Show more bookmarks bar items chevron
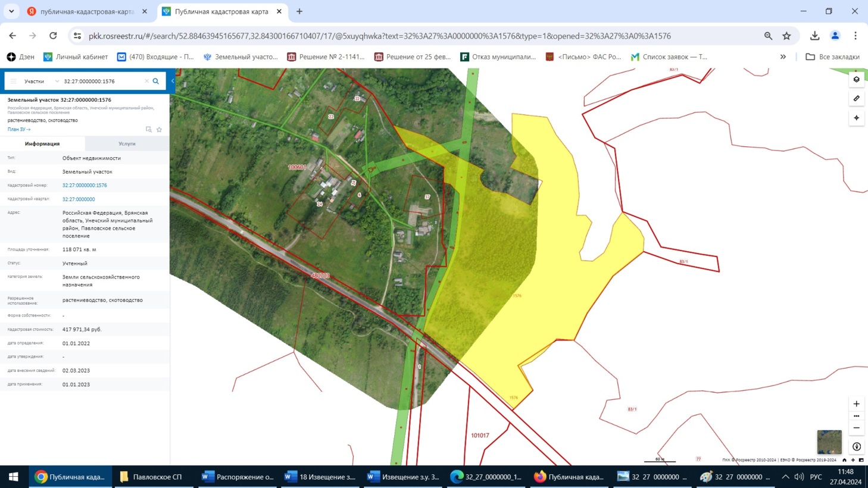868x488 pixels. click(783, 57)
